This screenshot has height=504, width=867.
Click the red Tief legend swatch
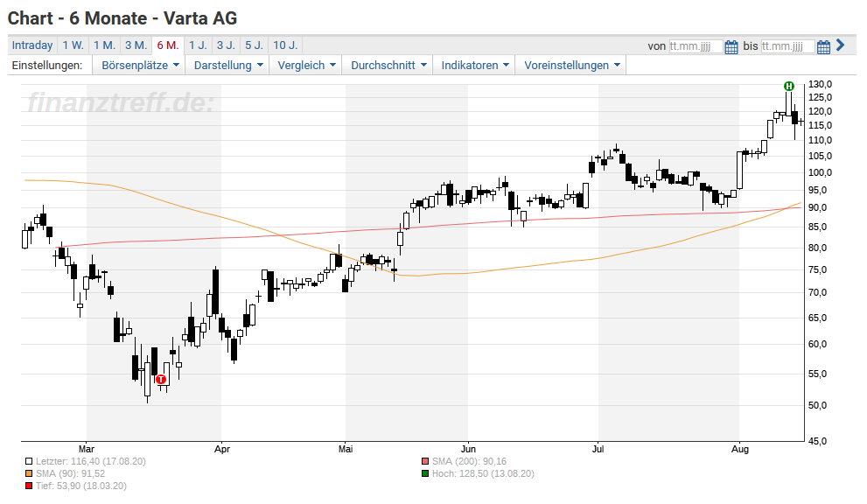click(x=29, y=486)
